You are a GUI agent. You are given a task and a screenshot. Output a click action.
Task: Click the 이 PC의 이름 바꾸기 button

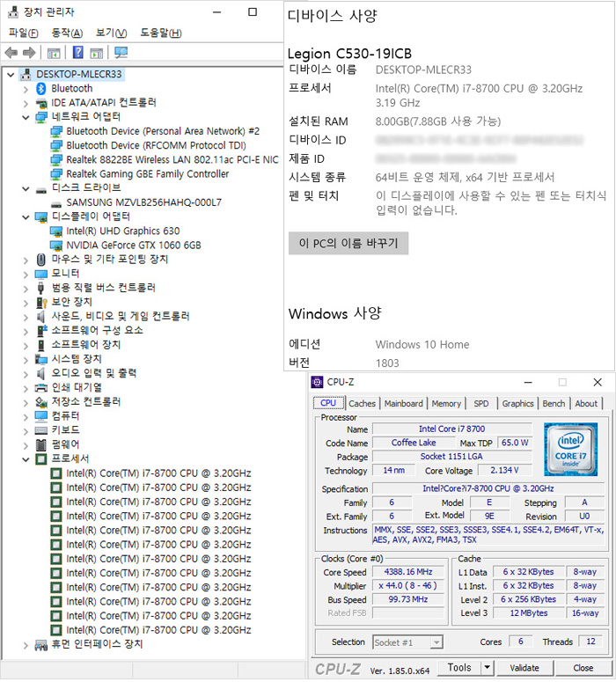click(x=348, y=243)
